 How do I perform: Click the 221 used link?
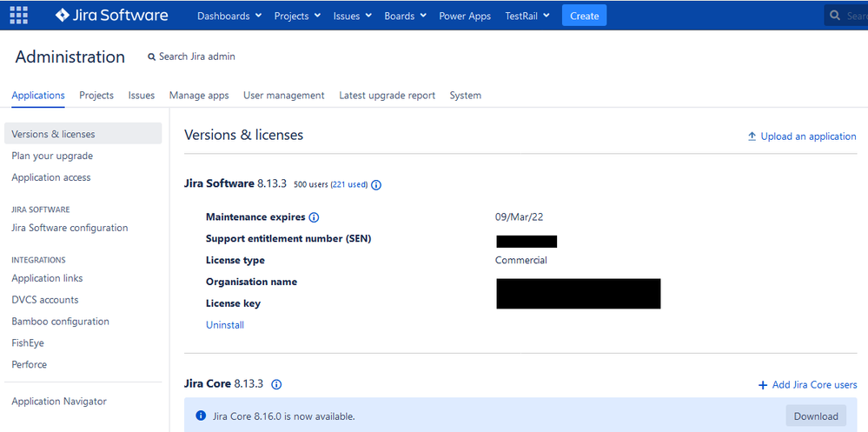[x=349, y=185]
